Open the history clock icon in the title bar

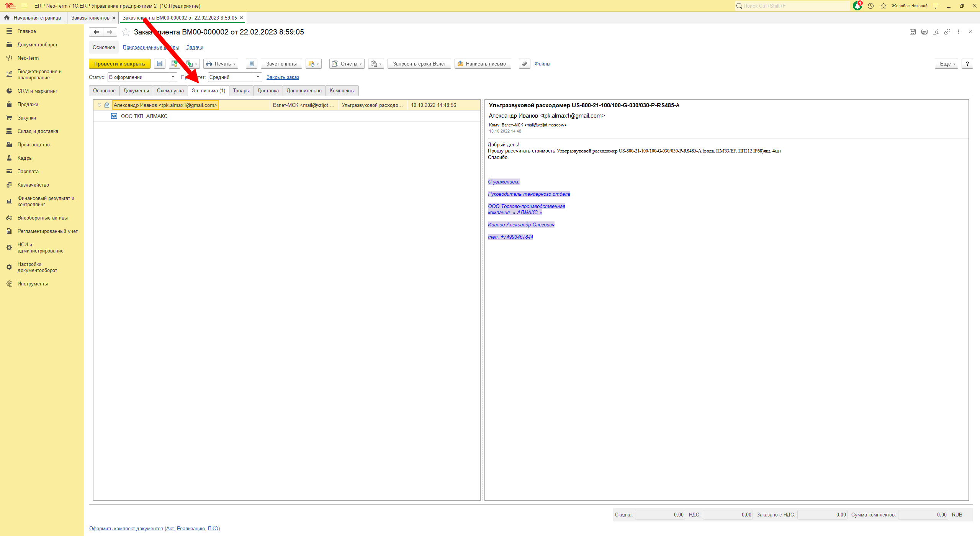(870, 6)
